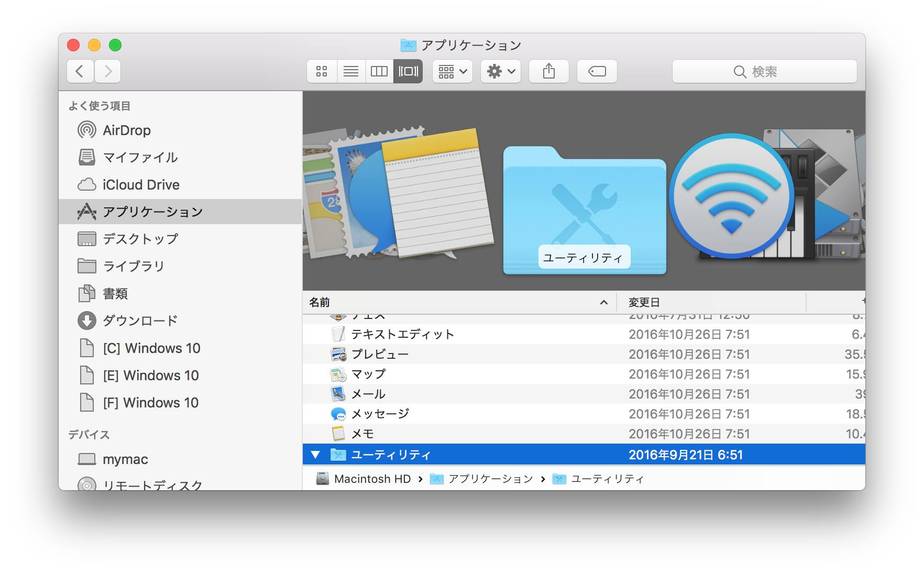924x574 pixels.
Task: Click the テキストエディット app icon
Action: click(x=338, y=334)
